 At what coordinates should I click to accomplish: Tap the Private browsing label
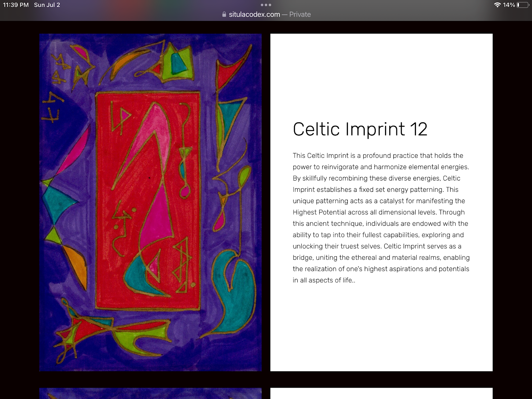pyautogui.click(x=300, y=14)
